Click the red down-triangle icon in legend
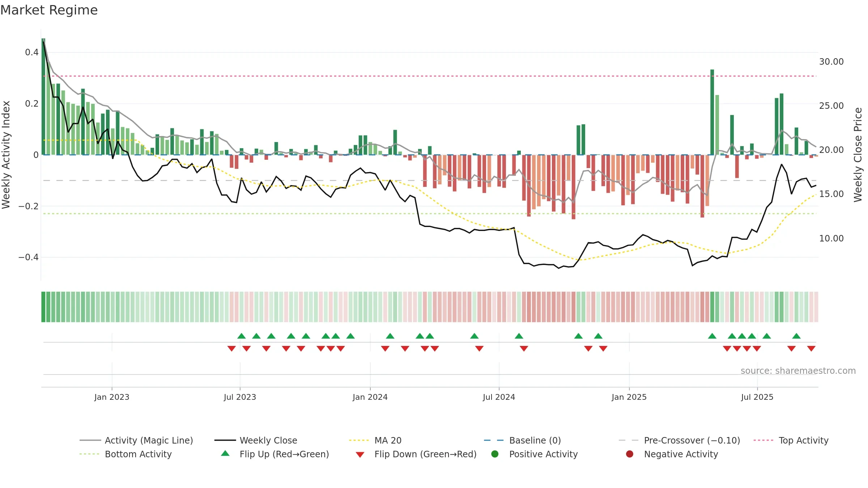 (x=360, y=455)
